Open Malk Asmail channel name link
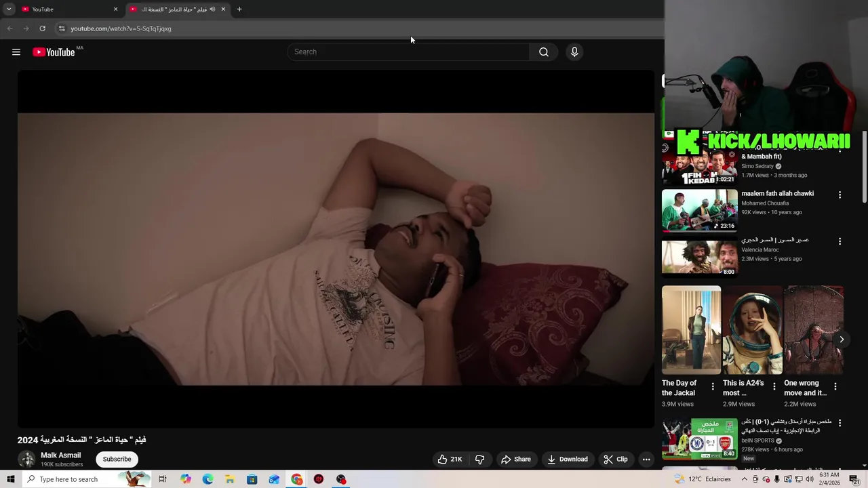Viewport: 868px width, 488px height. coord(60,455)
